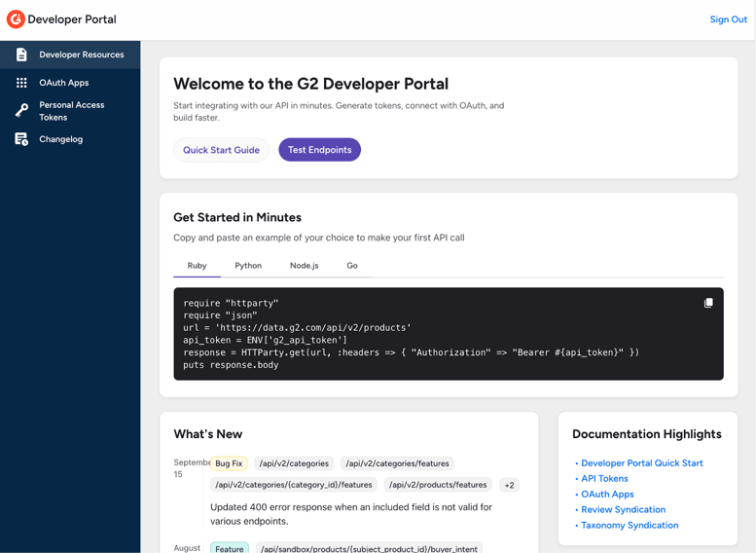Switch to the Python code tab
The height and width of the screenshot is (553, 756).
[x=248, y=266]
